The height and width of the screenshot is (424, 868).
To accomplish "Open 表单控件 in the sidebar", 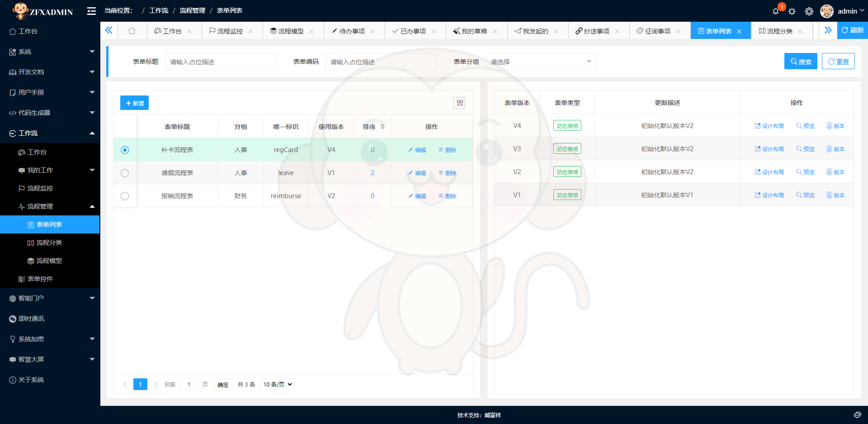I will click(50, 279).
